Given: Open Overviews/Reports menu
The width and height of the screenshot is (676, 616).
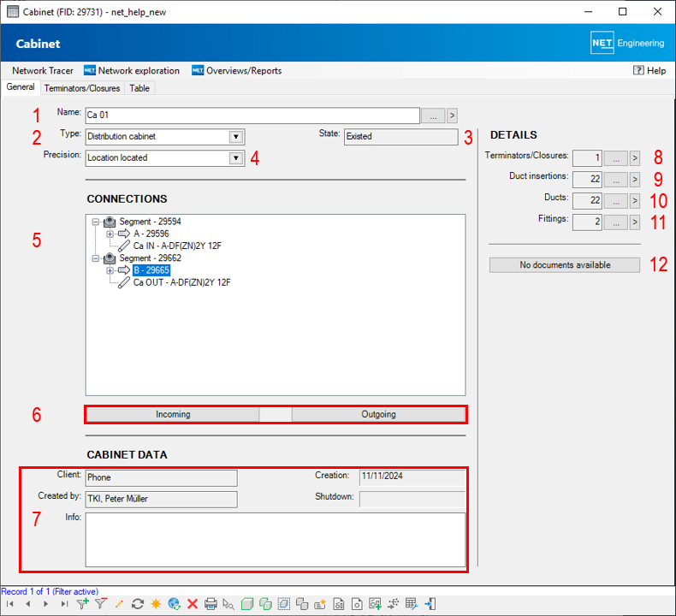Looking at the screenshot, I should 237,71.
